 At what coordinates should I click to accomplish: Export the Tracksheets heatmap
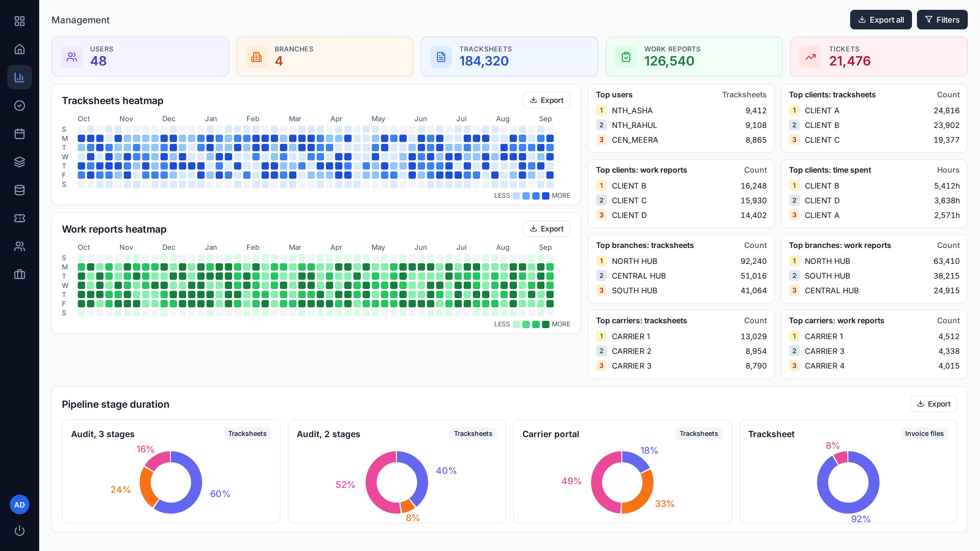pyautogui.click(x=546, y=100)
